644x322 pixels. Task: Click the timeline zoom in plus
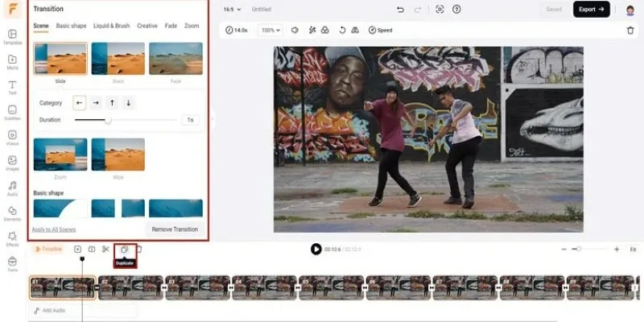(x=617, y=250)
